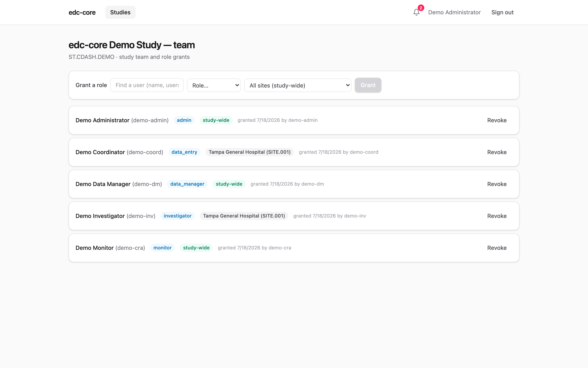Click 'granted 7/18/2026 by demo-dm' text
Viewport: 588px width, 368px height.
point(287,184)
